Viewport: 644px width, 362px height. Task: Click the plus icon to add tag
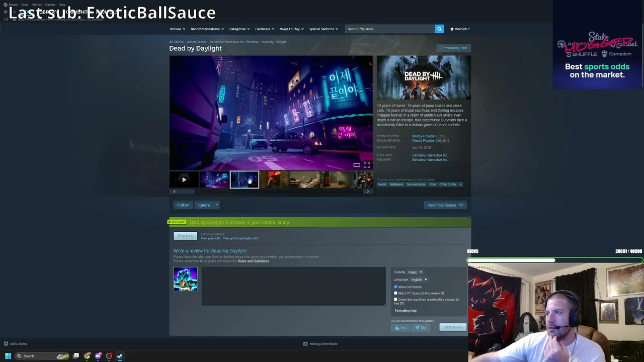coord(460,185)
